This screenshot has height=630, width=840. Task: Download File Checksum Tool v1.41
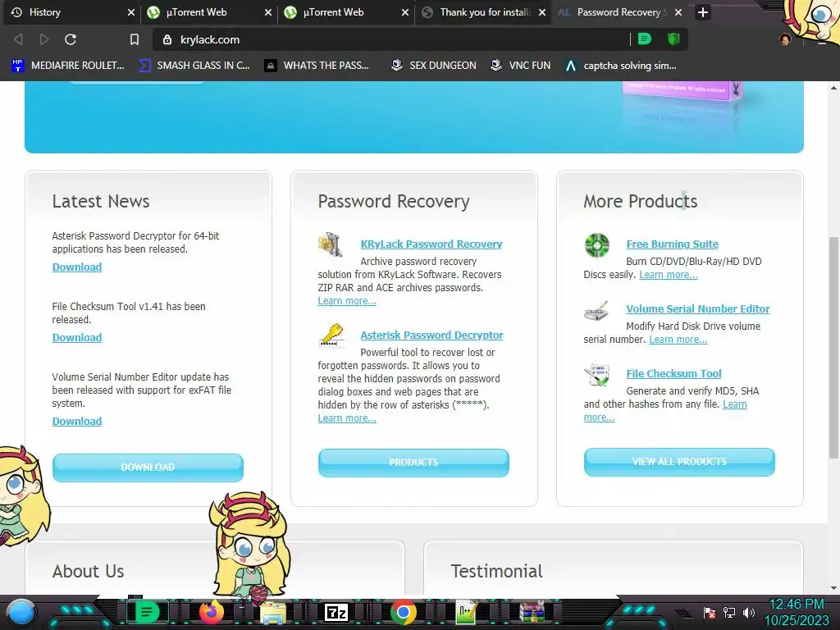coord(76,337)
